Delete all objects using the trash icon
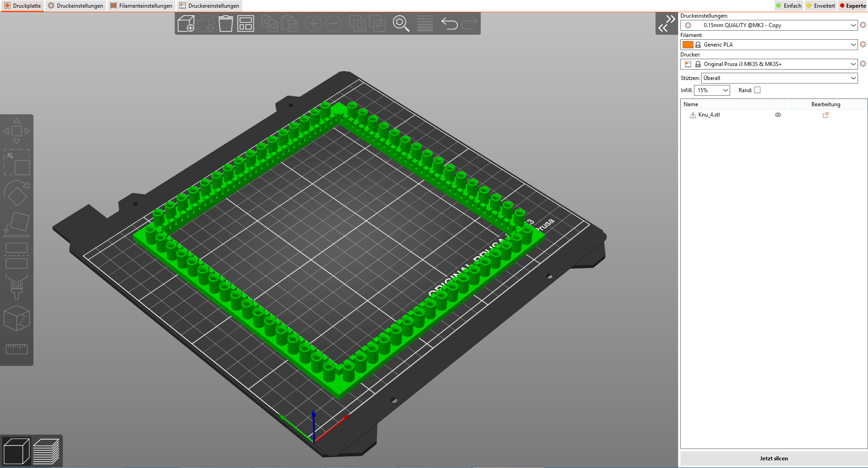Image resolution: width=868 pixels, height=468 pixels. (x=226, y=23)
